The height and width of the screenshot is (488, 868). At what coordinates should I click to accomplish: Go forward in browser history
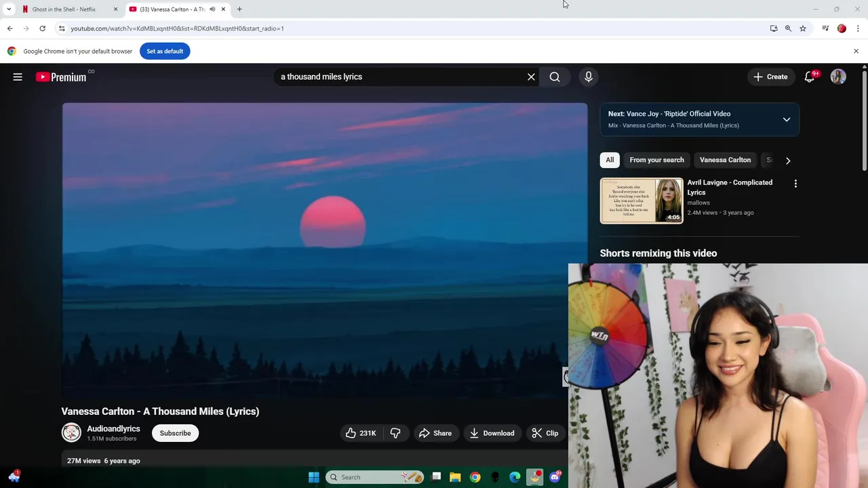pos(26,28)
